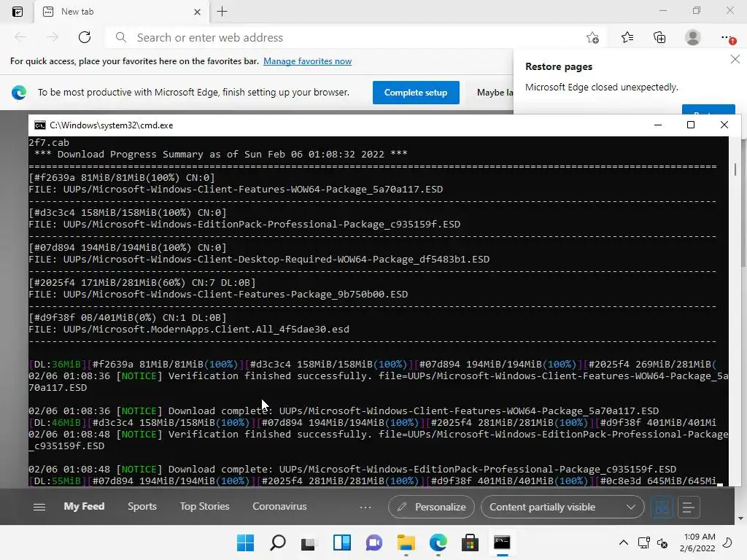Focus the Search or enter web address field

click(x=343, y=38)
